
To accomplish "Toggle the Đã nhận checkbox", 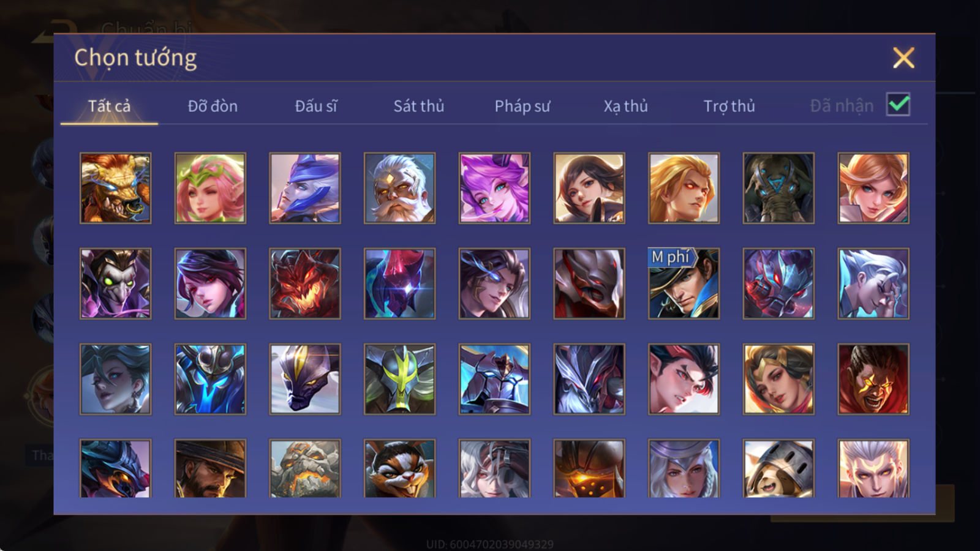I will pos(898,105).
